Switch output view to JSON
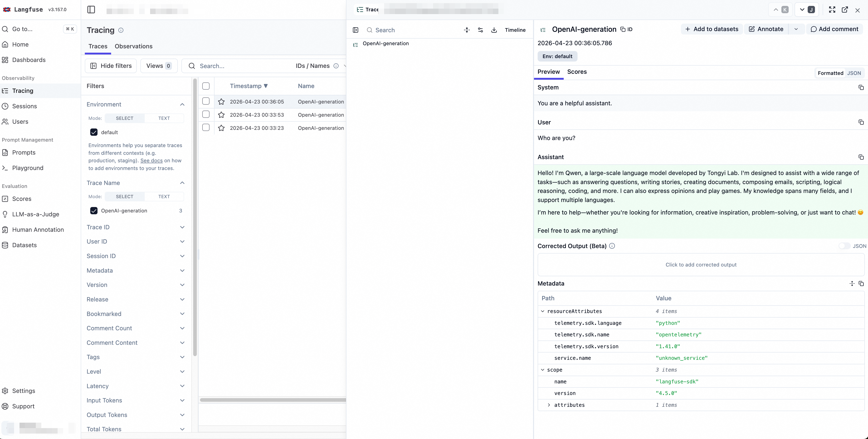Image resolution: width=868 pixels, height=439 pixels. (x=854, y=73)
